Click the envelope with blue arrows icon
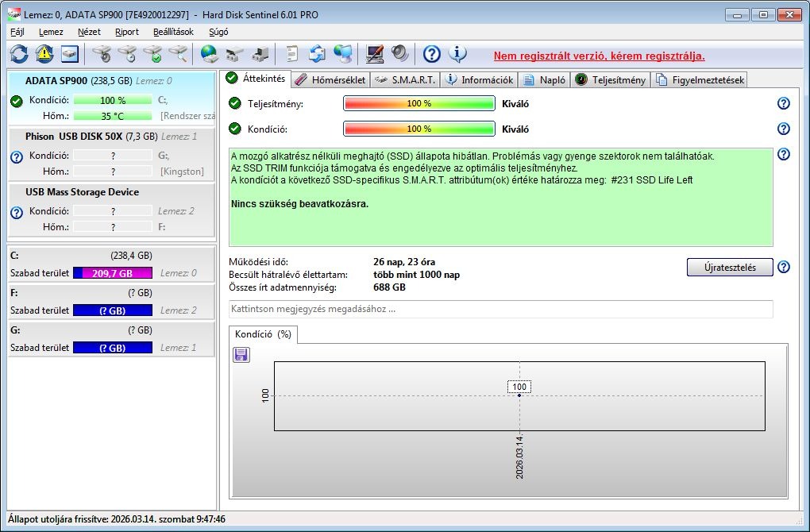Viewport: 810px width, 532px height. point(317,54)
